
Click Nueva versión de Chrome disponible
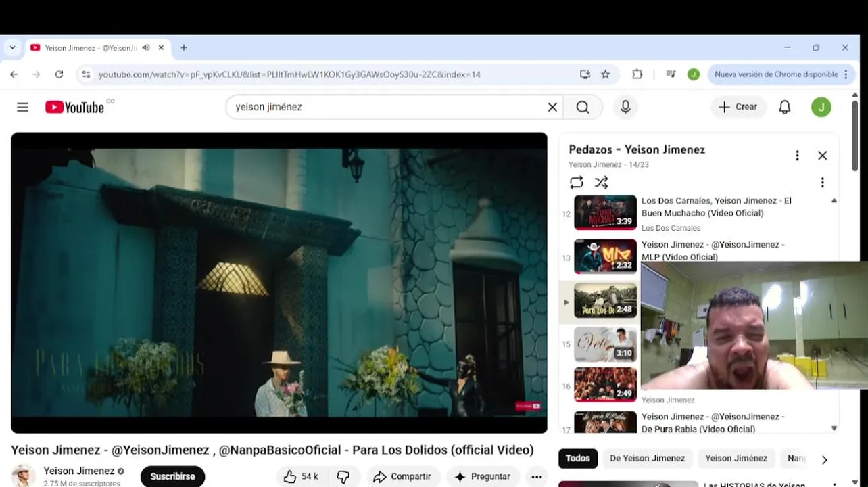pyautogui.click(x=776, y=74)
